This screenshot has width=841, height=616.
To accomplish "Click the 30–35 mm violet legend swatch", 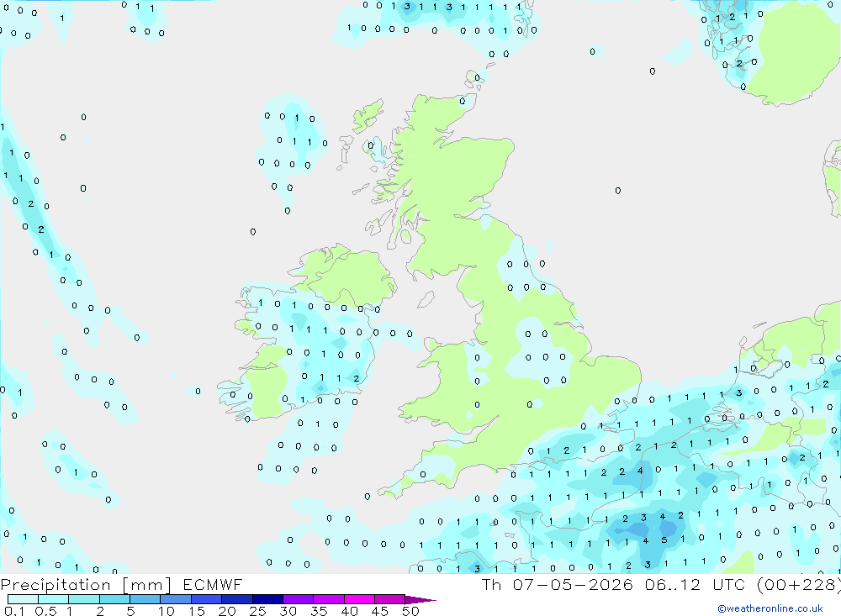I will (299, 599).
